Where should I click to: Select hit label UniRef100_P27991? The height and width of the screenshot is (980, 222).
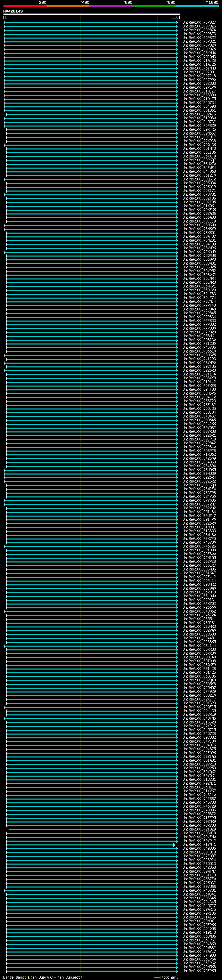click(x=199, y=72)
